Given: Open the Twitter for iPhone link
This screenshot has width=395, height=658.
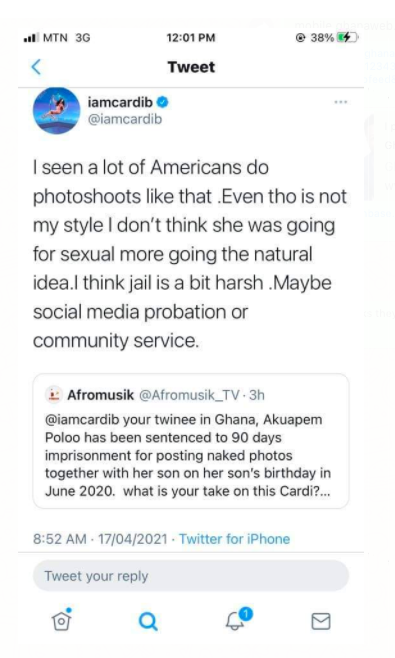Looking at the screenshot, I should point(235,539).
